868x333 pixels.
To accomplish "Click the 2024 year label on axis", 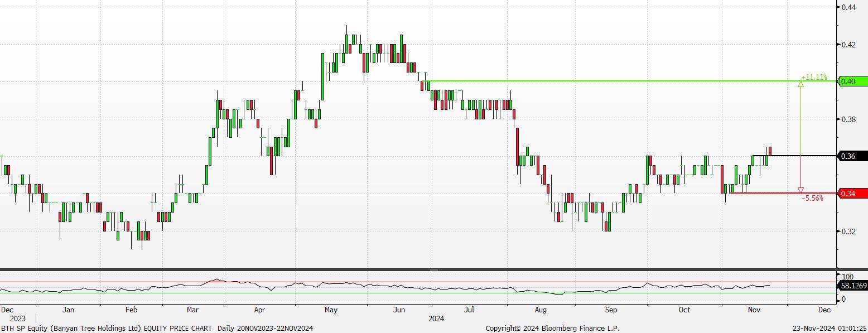I will click(x=436, y=318).
